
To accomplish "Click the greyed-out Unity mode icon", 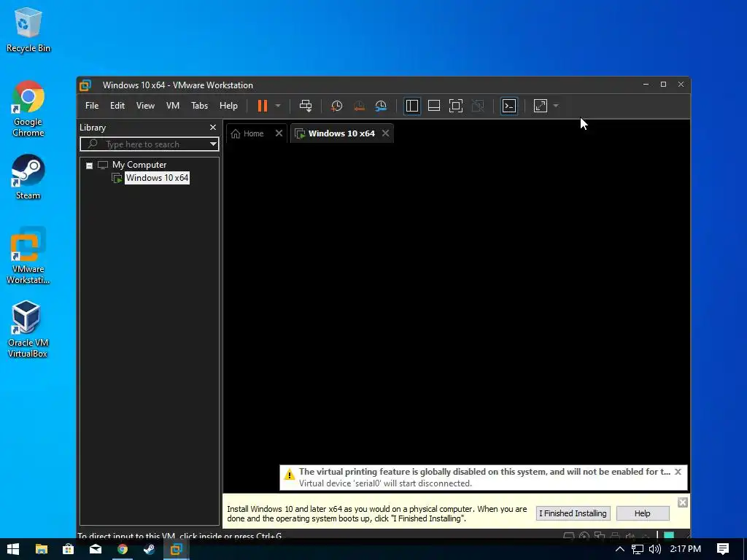I will pyautogui.click(x=478, y=106).
